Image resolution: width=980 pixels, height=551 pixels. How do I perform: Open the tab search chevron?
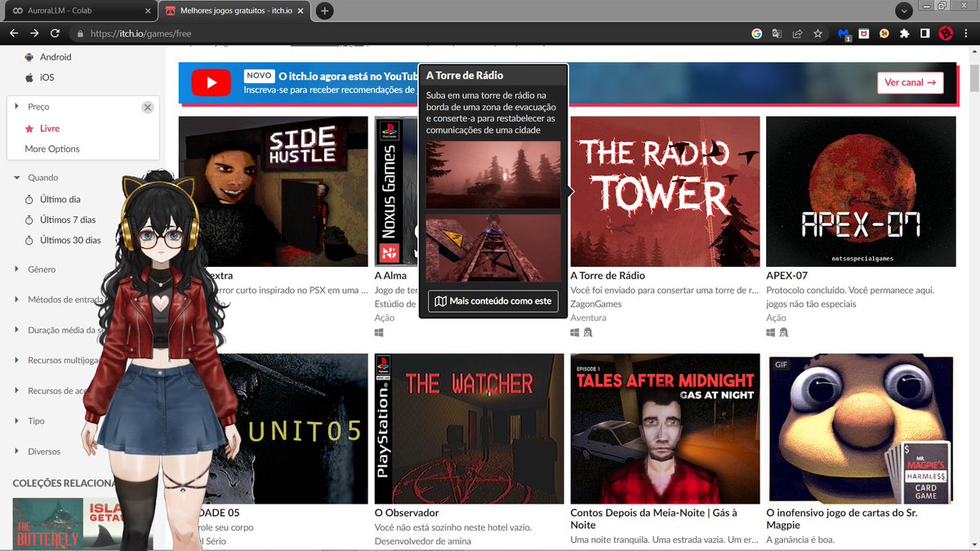click(x=903, y=11)
